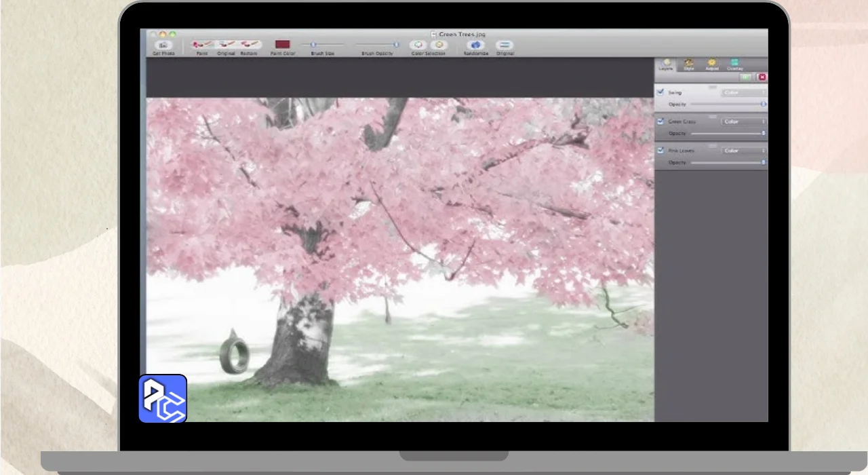Open the Adjust tab

click(712, 64)
